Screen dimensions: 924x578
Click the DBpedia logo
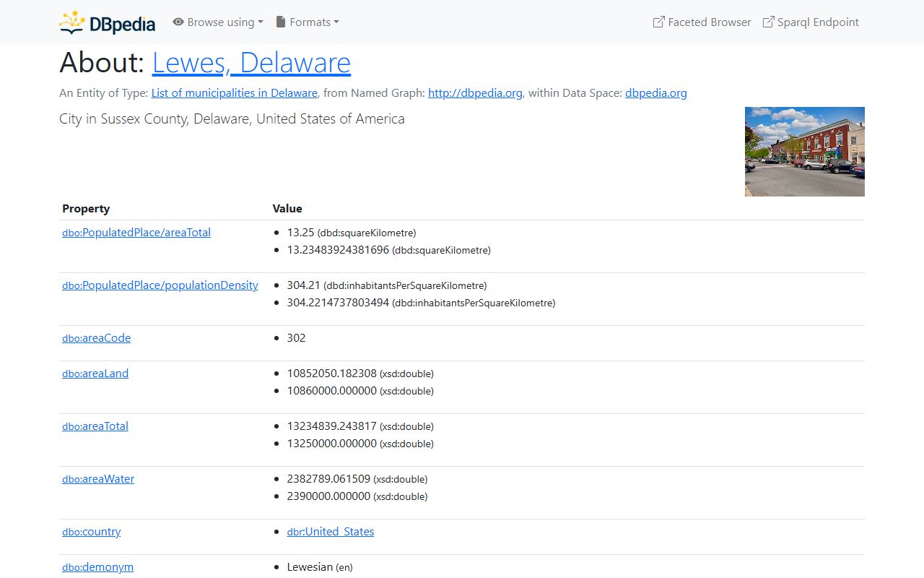107,22
